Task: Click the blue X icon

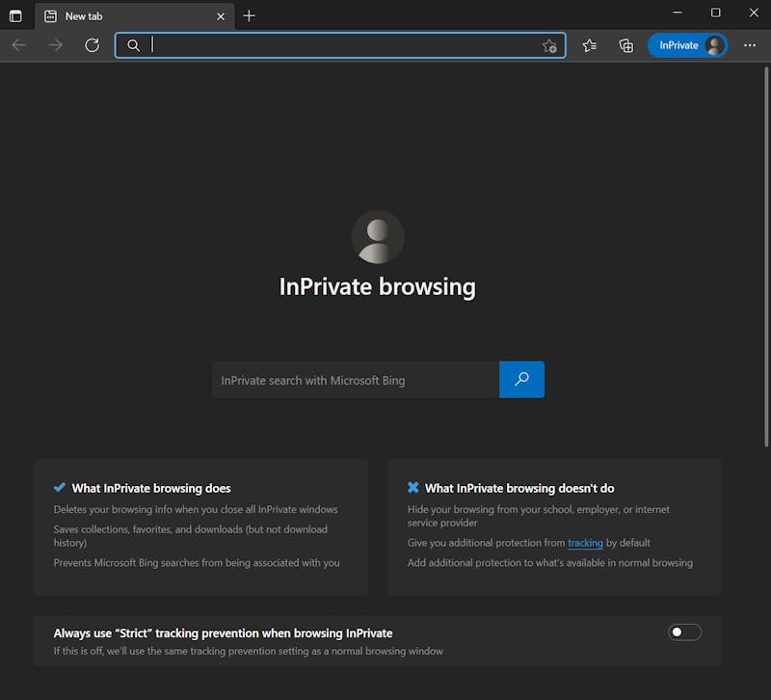Action: (413, 488)
